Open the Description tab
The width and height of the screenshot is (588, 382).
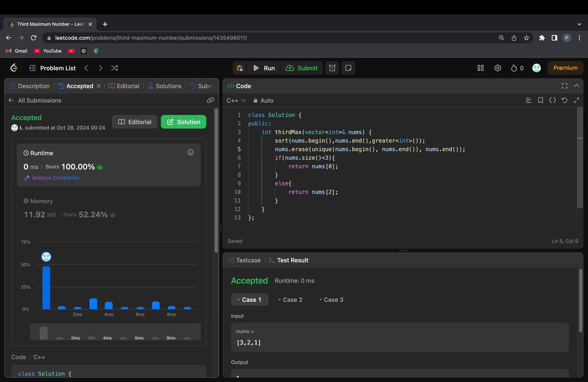coord(30,86)
